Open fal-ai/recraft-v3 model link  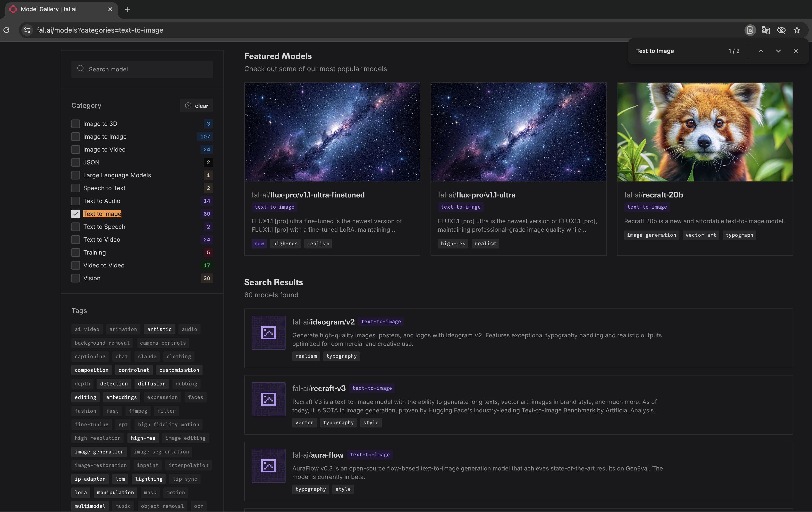[319, 388]
